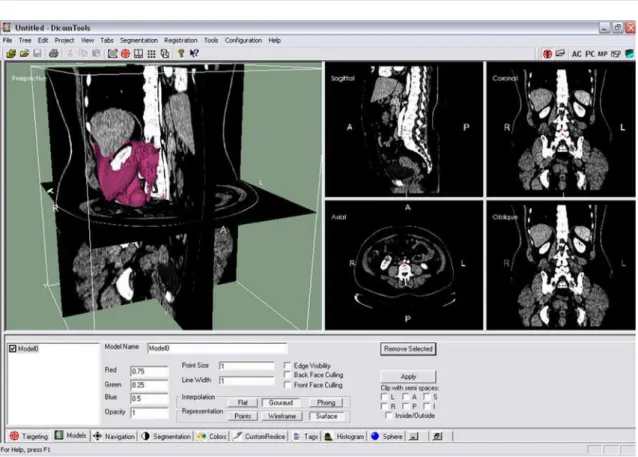Image resolution: width=638 pixels, height=457 pixels.
Task: Switch to the Navigation tab
Action: click(x=114, y=436)
